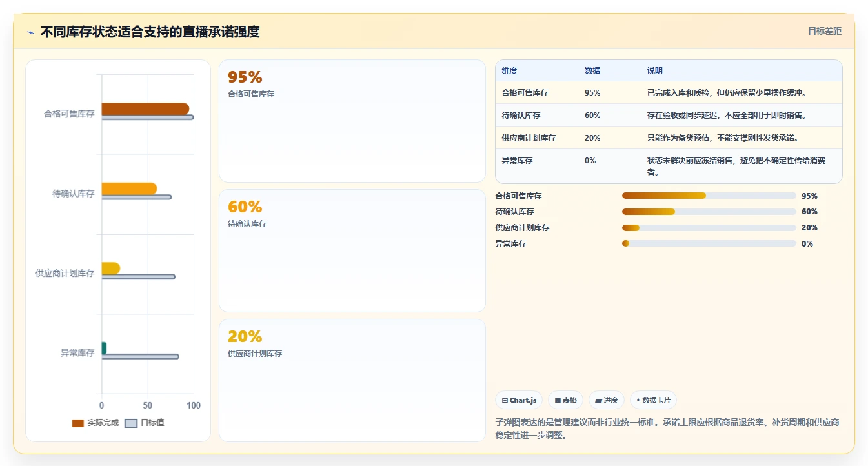Screen dimensions: 868x466
Task: Click the 20% cell in the table
Action: pos(592,138)
